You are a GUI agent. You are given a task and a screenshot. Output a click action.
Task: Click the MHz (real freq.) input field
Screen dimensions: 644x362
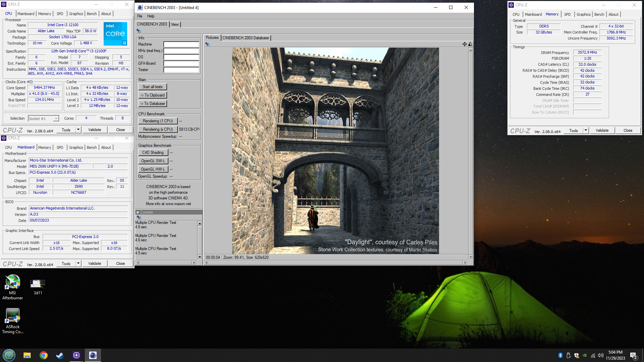[181, 51]
